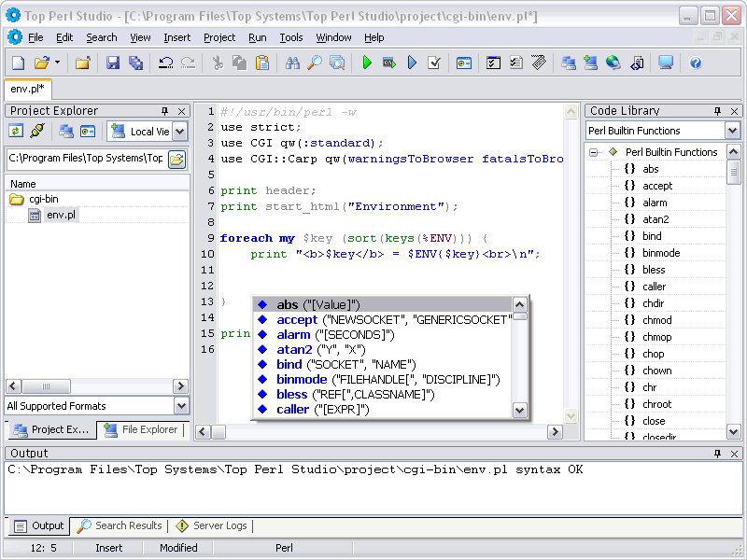The width and height of the screenshot is (747, 560).
Task: Click the open project folder icon
Action: [x=83, y=63]
